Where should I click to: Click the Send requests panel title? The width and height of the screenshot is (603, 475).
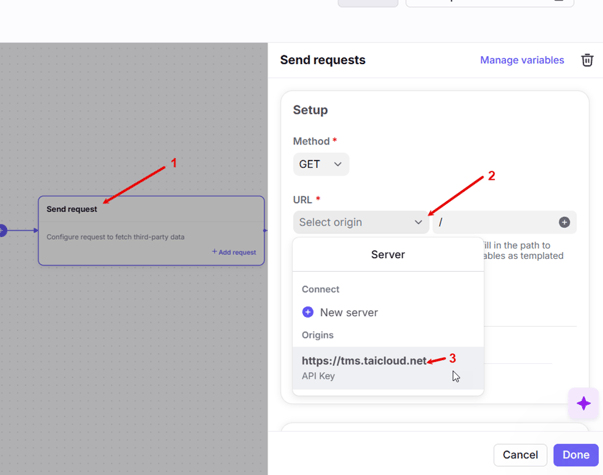(322, 60)
